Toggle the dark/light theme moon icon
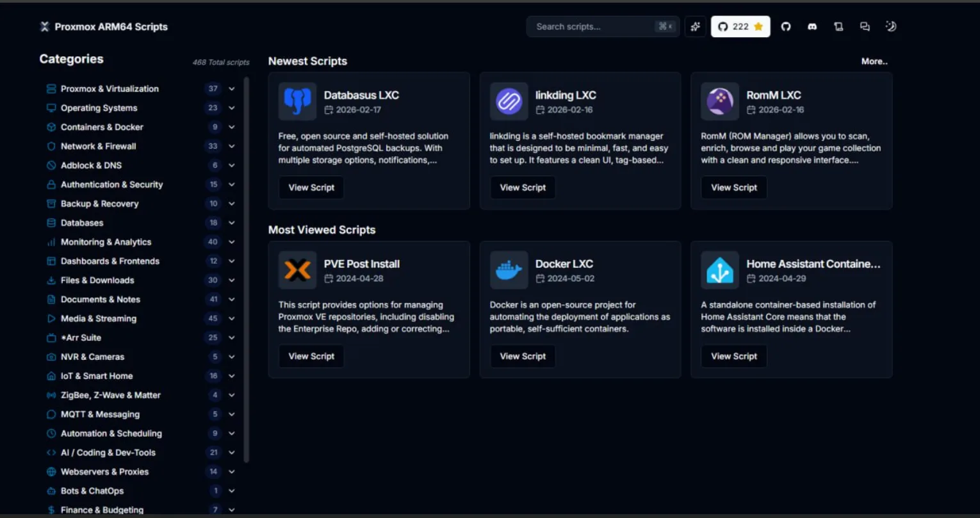 891,26
